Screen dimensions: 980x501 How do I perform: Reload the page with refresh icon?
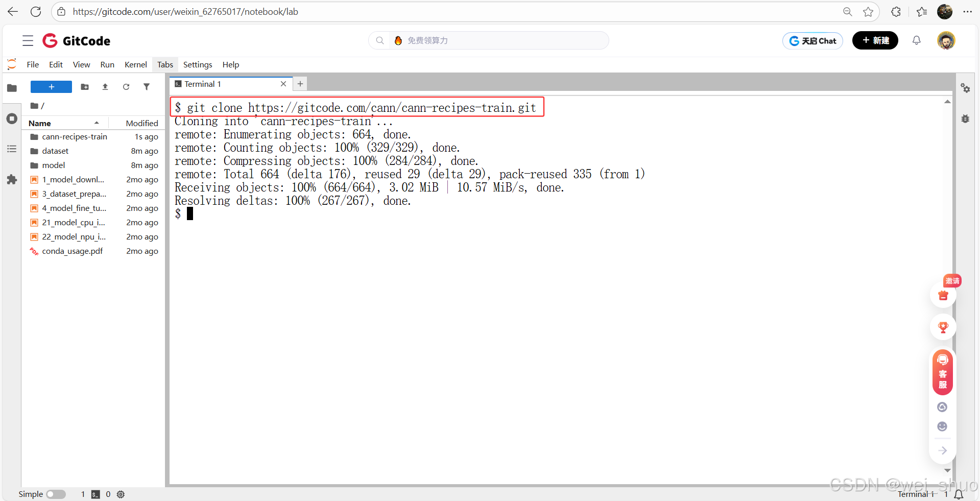(36, 12)
